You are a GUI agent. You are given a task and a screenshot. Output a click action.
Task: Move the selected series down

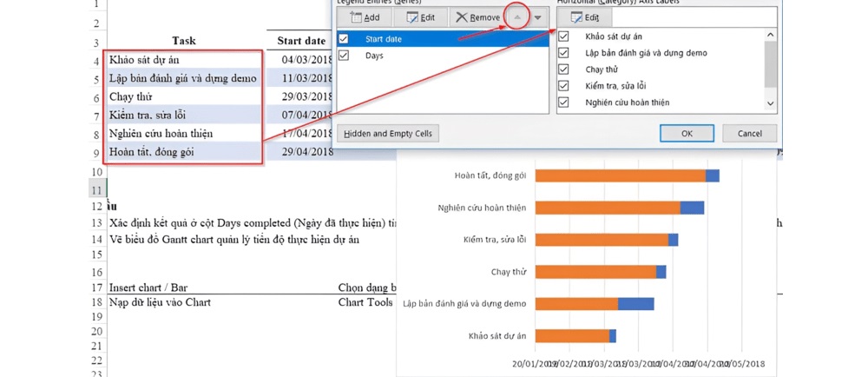pos(537,17)
